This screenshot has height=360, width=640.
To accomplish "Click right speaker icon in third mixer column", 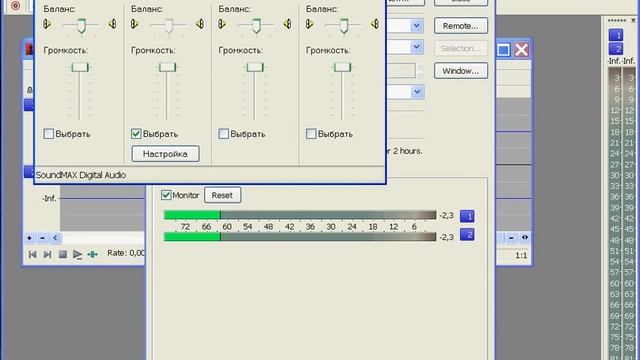I will coord(287,24).
